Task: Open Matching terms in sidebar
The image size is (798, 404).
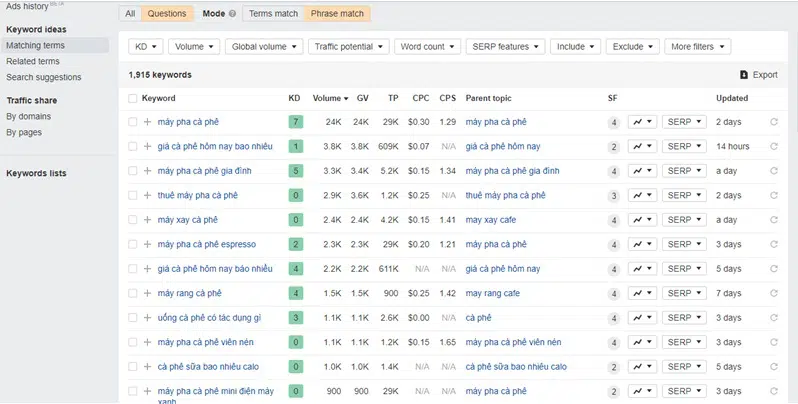Action: [x=54, y=45]
